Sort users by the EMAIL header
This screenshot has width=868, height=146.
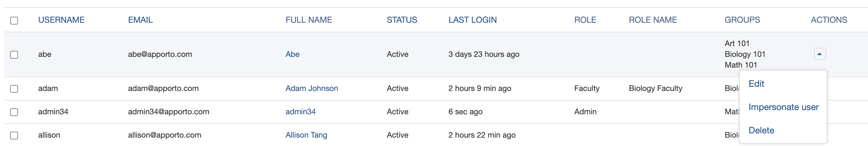[140, 20]
